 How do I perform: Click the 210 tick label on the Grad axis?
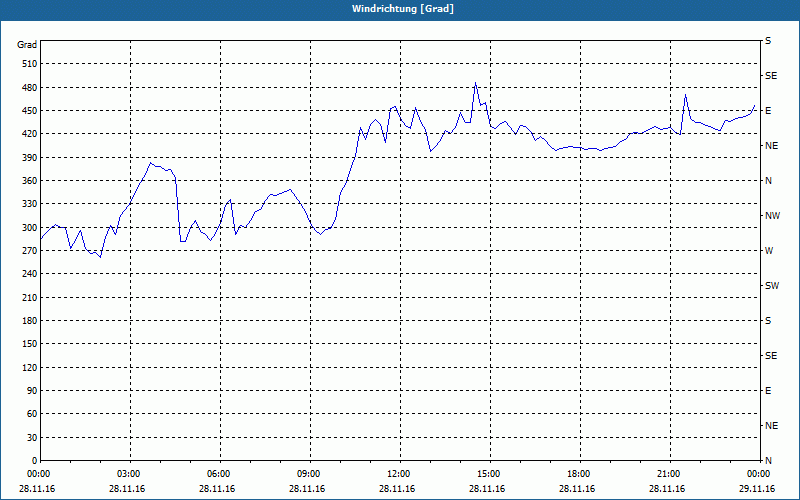[30, 297]
